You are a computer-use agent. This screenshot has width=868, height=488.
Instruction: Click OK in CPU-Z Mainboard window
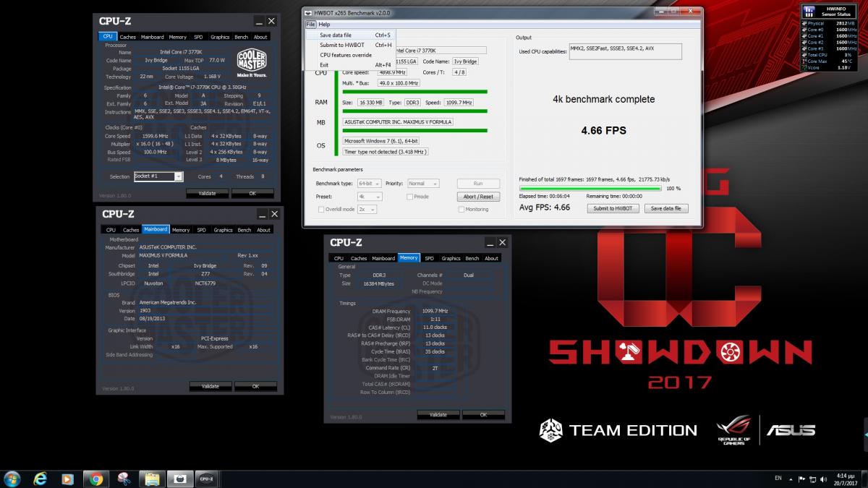click(x=255, y=386)
